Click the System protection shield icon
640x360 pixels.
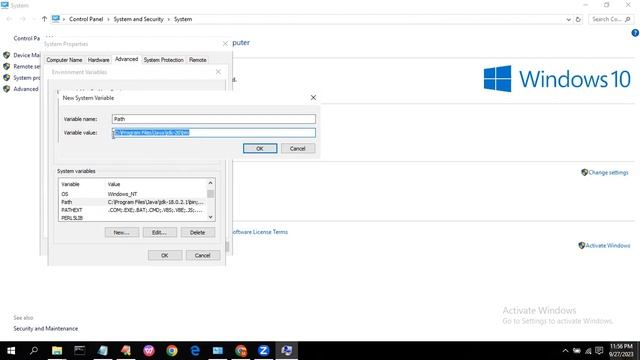[x=7, y=78]
